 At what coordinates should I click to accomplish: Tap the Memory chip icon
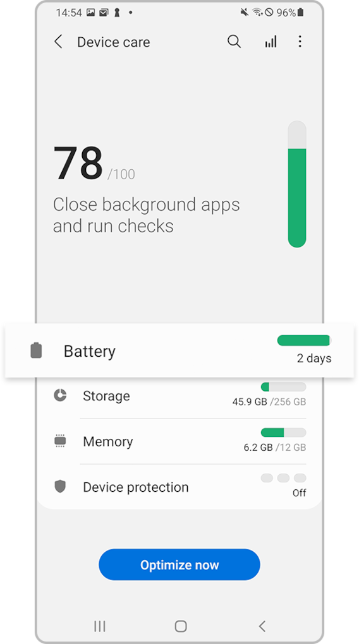pos(60,441)
